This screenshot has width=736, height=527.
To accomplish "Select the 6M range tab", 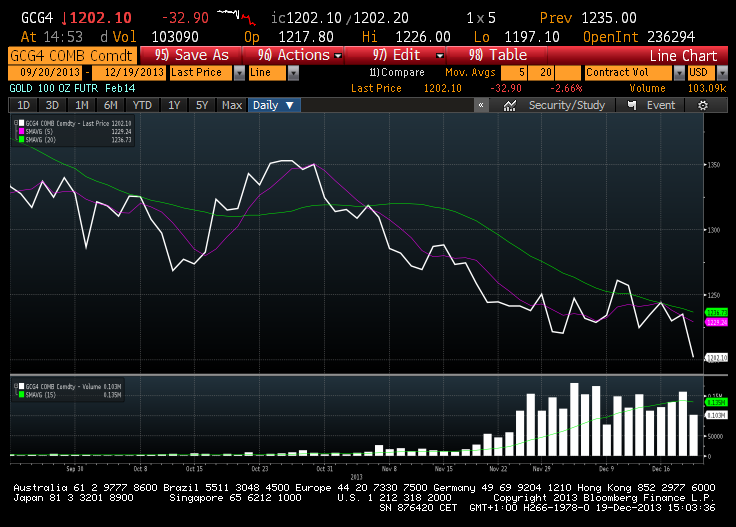I will 111,105.
